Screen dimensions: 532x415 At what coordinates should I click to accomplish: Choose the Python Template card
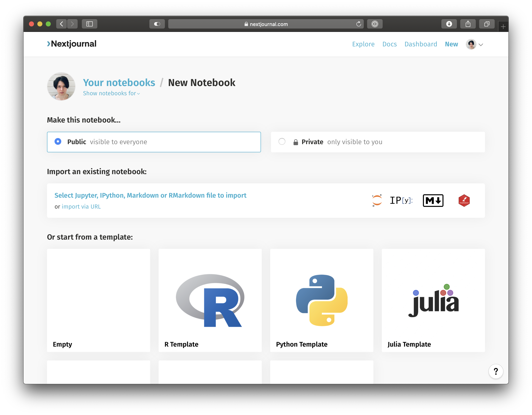click(322, 300)
